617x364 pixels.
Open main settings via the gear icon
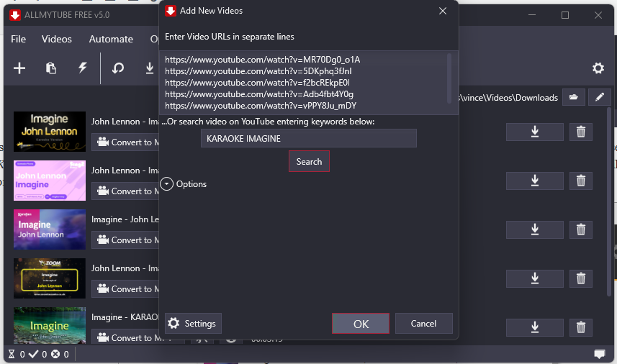598,68
